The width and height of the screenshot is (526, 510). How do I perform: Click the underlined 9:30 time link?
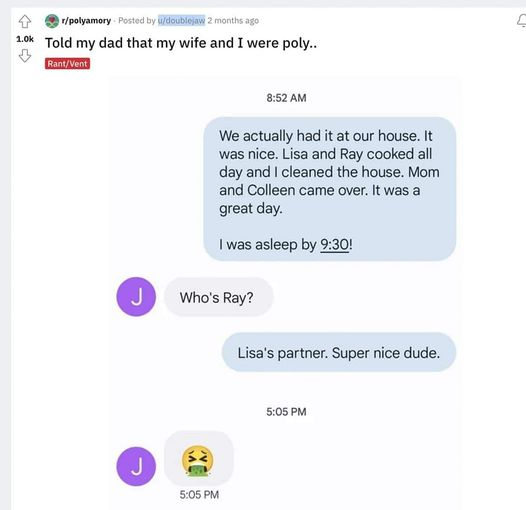pos(334,245)
